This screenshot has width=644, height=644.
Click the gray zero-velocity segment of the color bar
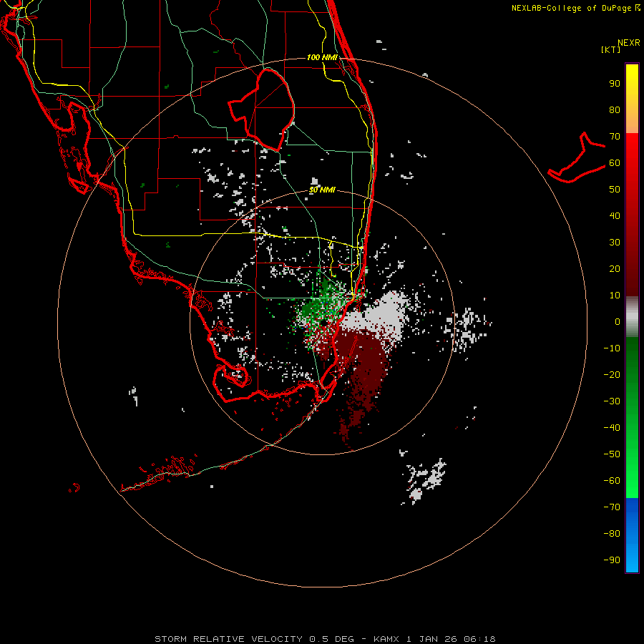(632, 317)
